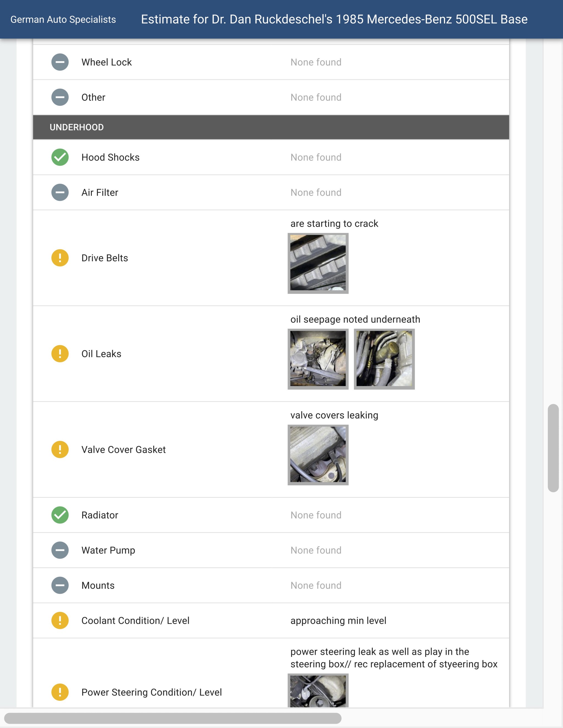
Task: Open the first oil seepage photo
Action: (318, 359)
